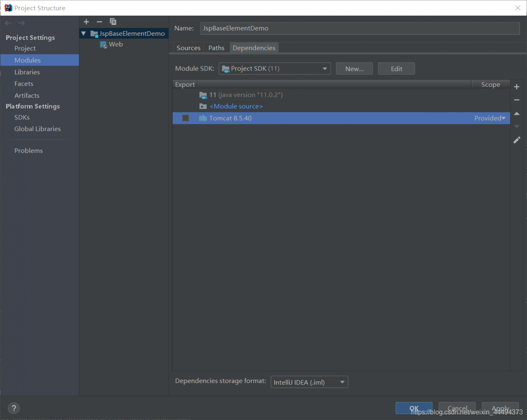Close the Project Structure dialog

pyautogui.click(x=518, y=8)
